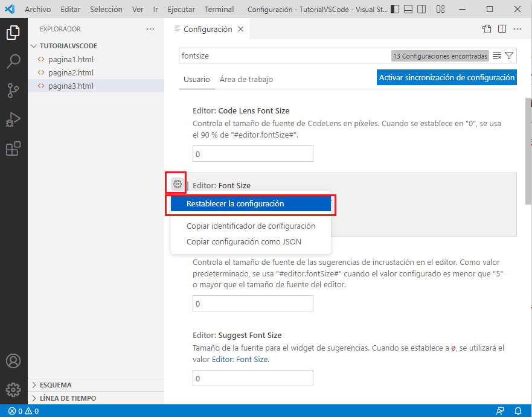This screenshot has width=532, height=417.
Task: Open the Selección menu
Action: coord(106,9)
